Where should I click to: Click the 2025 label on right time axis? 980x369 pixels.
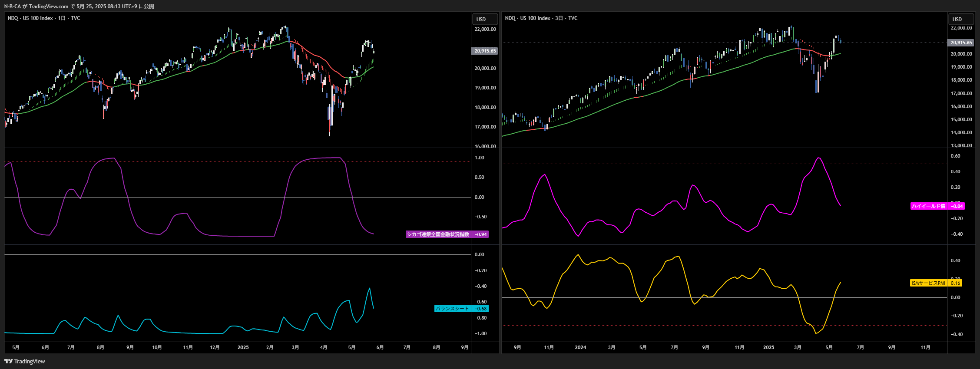768,347
